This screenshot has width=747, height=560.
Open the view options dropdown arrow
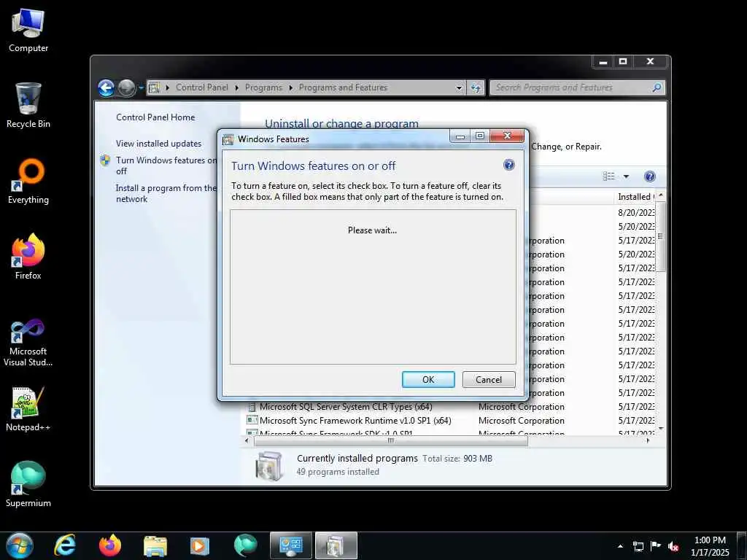pyautogui.click(x=626, y=176)
